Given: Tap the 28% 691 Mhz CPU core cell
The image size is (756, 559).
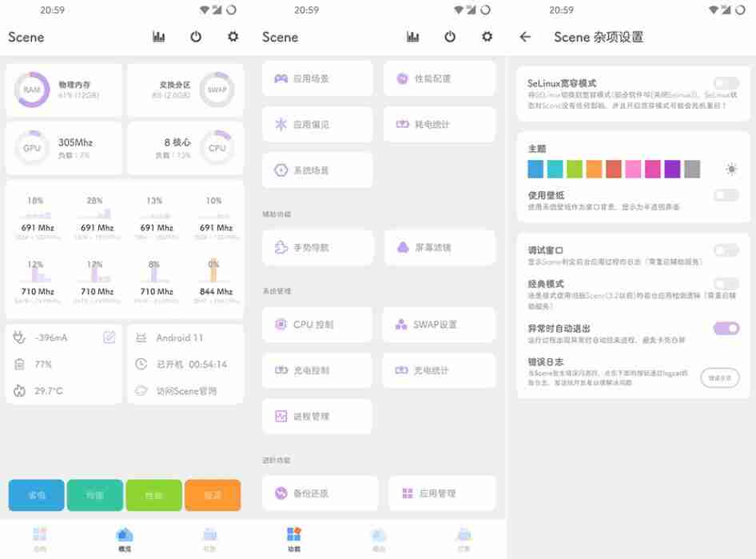Looking at the screenshot, I should tap(97, 218).
